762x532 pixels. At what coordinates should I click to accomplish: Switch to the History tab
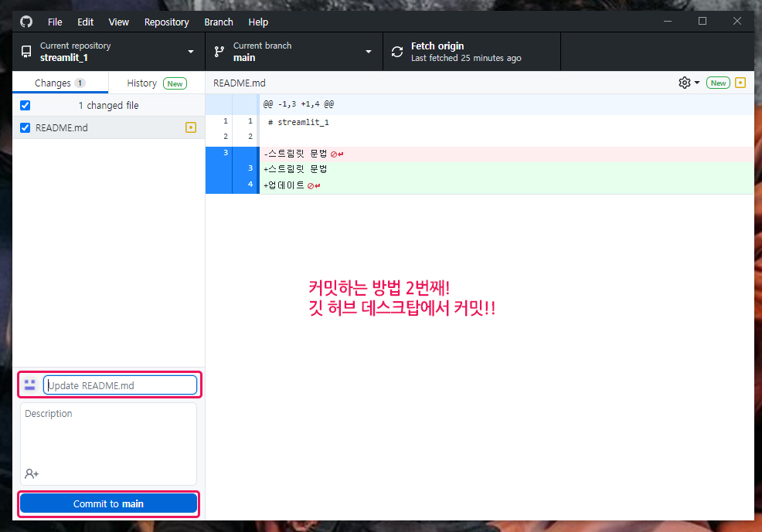(156, 83)
